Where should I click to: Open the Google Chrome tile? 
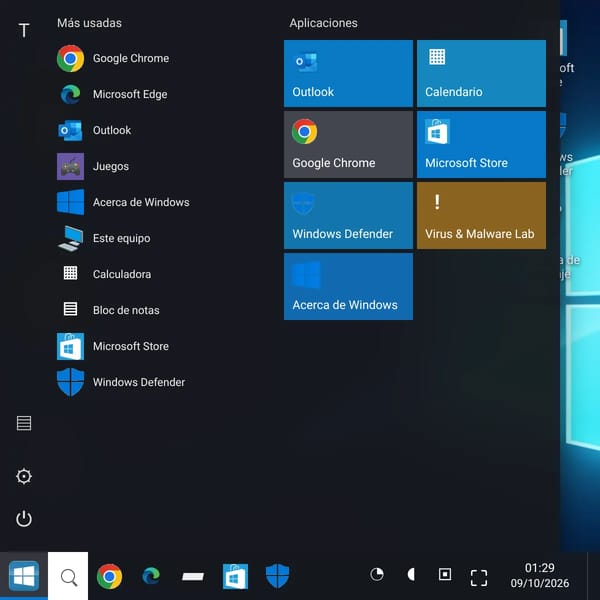(x=348, y=144)
